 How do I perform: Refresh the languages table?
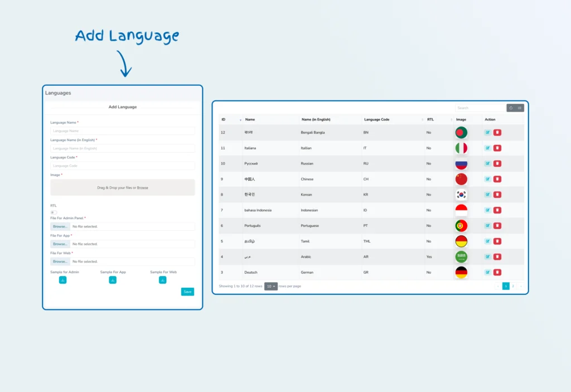point(511,108)
